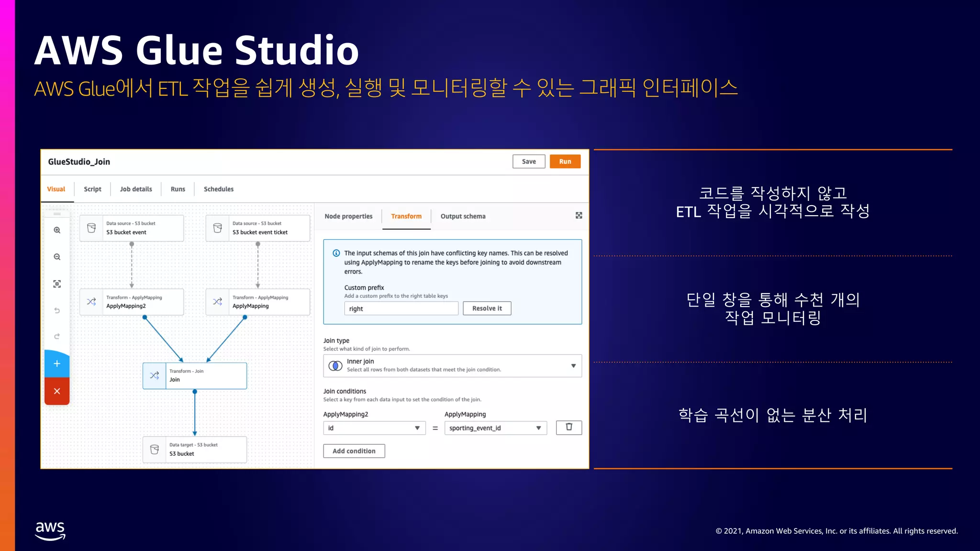This screenshot has height=551, width=980.
Task: Switch to the Script tab
Action: click(x=92, y=189)
